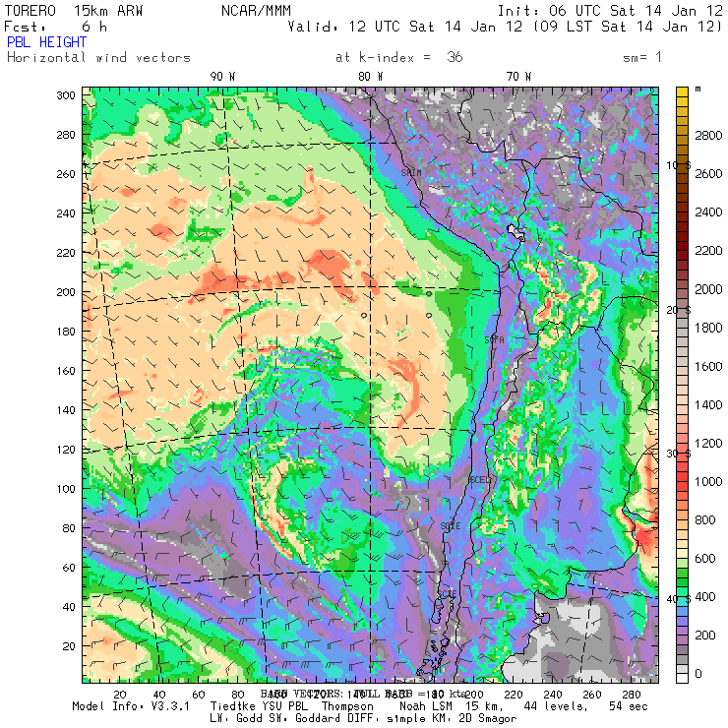The image size is (728, 728).
Task: Click the '10 S' latitude label
Action: click(679, 165)
